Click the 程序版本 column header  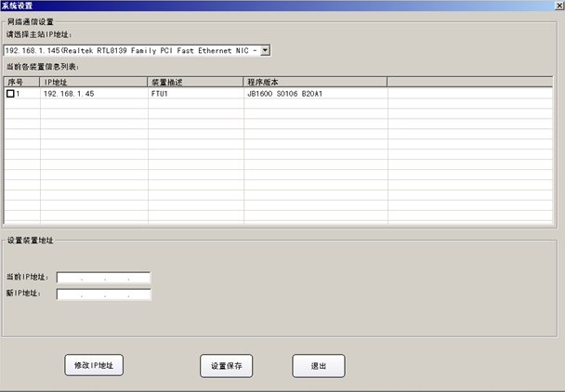tap(314, 82)
